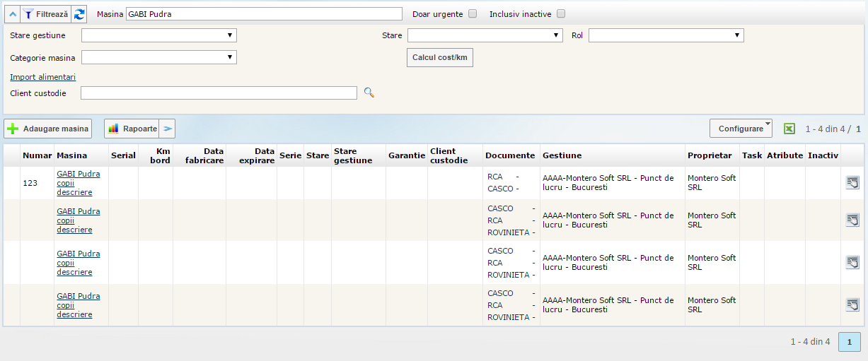868x361 pixels.
Task: Sort by the Km bord column header
Action: point(160,155)
